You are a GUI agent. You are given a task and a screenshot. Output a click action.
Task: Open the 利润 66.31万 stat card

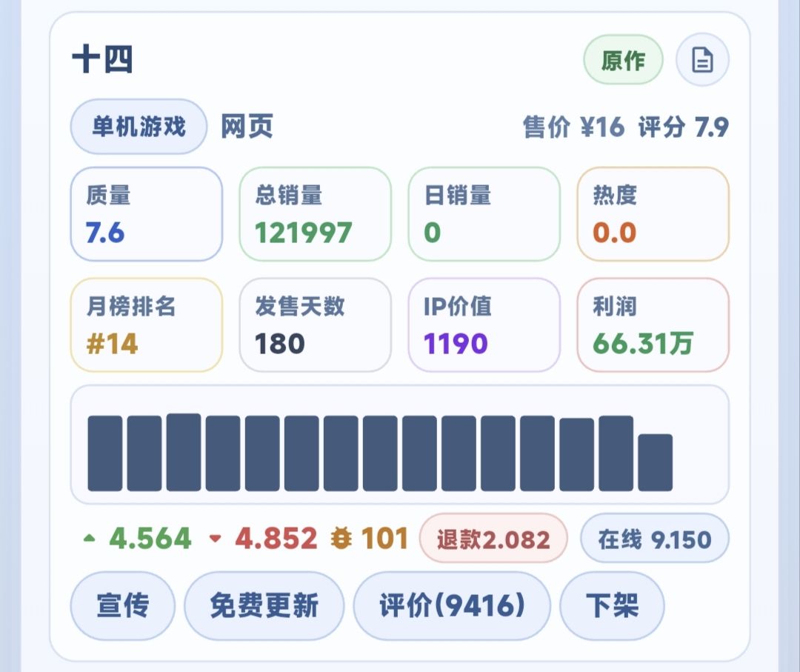pos(653,325)
